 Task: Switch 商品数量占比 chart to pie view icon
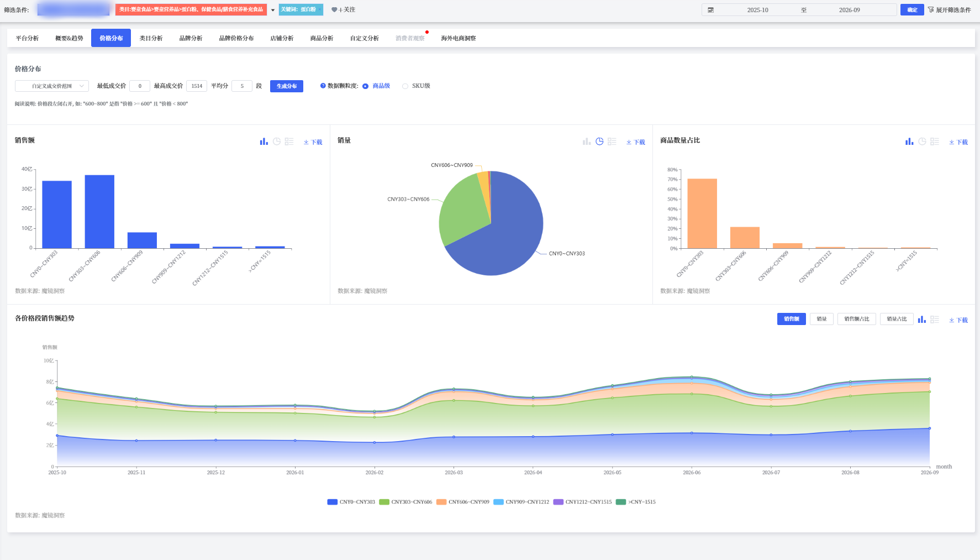[922, 142]
